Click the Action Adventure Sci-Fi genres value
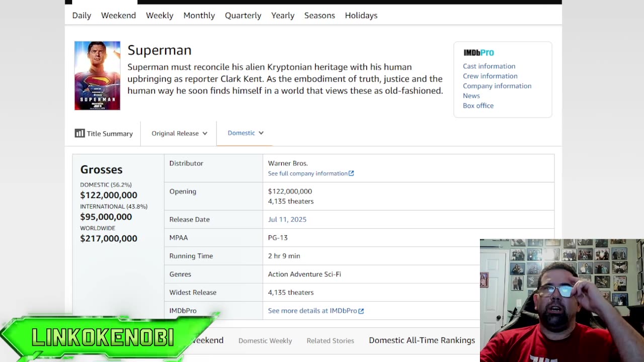Image resolution: width=644 pixels, height=362 pixels. click(304, 274)
